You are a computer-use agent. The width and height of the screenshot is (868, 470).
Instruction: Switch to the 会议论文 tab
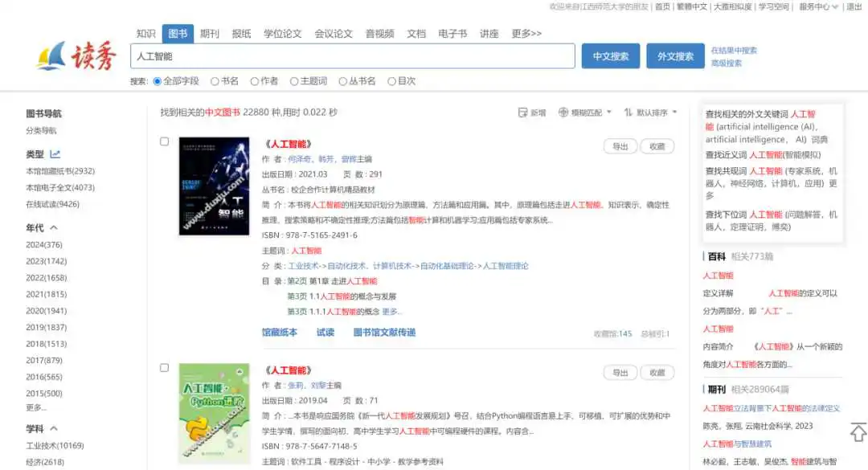tap(334, 33)
